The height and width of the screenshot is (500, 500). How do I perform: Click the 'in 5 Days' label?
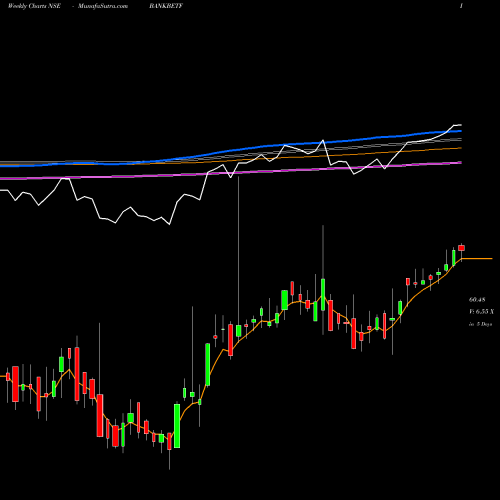[x=480, y=324]
